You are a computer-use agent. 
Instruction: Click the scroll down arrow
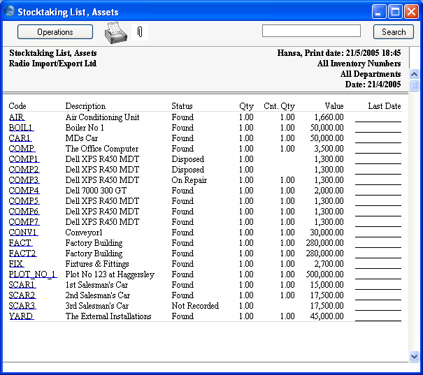(414, 357)
